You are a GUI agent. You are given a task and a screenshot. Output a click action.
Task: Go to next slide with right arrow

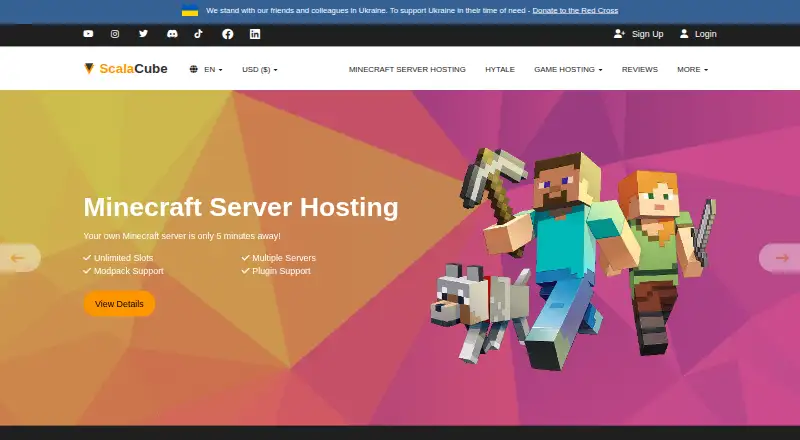coord(781,258)
